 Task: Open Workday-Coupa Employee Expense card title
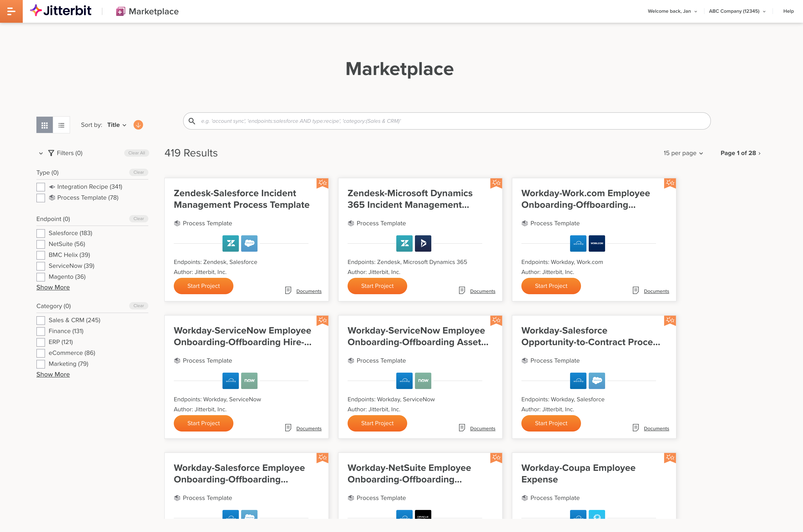point(578,474)
